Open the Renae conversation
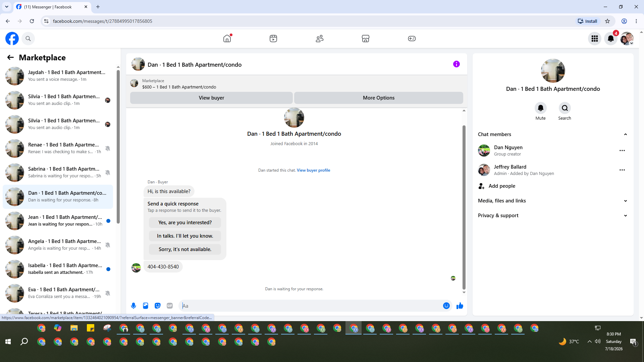The image size is (644, 362). [58, 148]
